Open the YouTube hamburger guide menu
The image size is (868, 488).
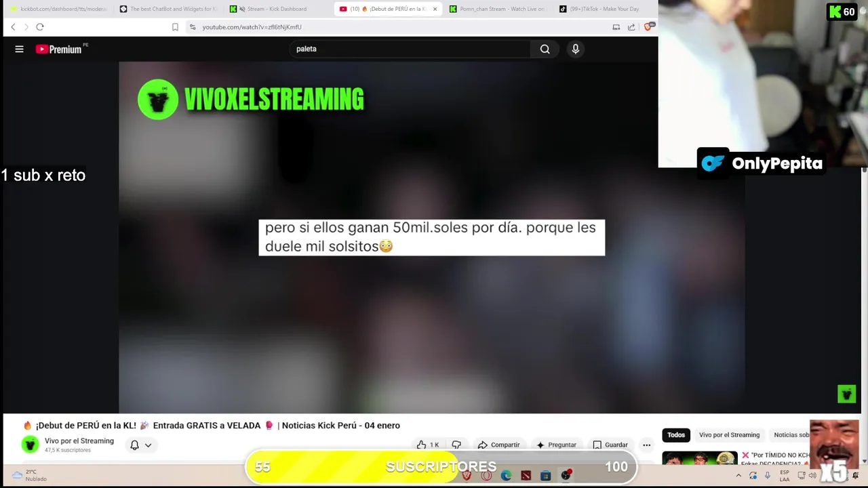[x=19, y=49]
